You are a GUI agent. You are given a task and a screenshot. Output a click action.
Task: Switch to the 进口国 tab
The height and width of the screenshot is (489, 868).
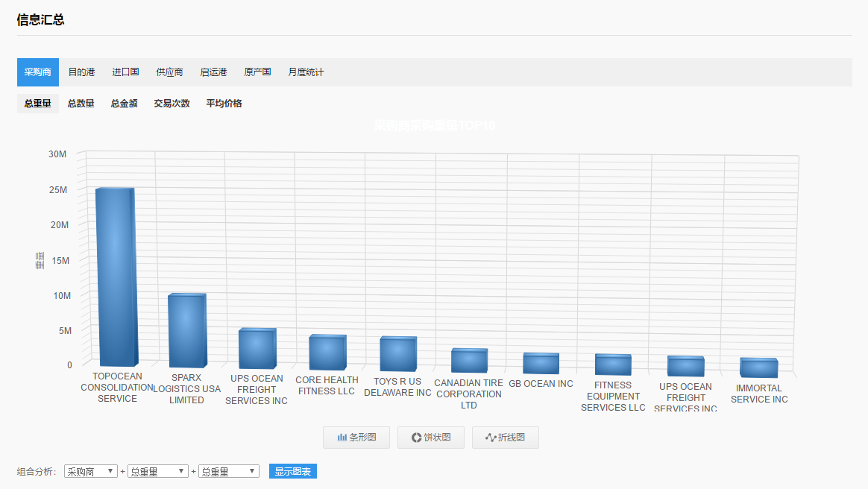126,72
